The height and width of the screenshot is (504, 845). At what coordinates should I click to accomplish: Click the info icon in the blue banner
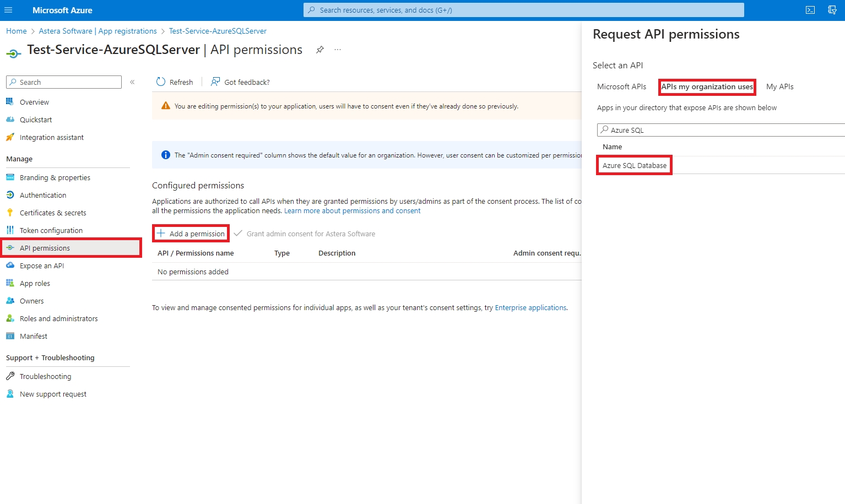(165, 155)
